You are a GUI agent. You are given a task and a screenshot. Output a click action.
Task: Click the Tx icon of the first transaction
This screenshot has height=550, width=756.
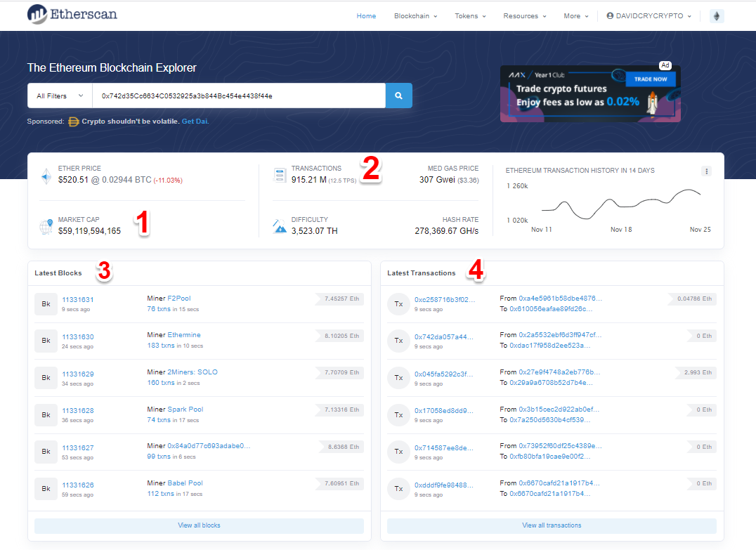398,303
